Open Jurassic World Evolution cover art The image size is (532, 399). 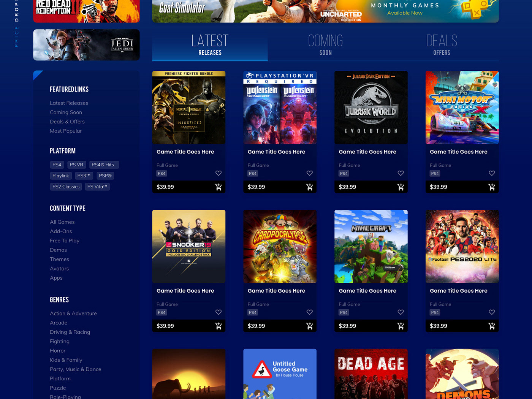[371, 108]
